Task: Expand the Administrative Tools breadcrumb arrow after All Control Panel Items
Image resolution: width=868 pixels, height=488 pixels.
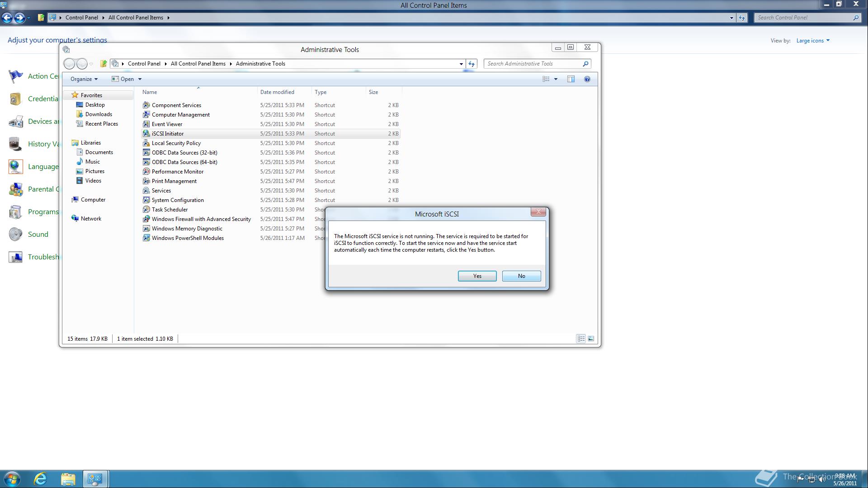Action: (231, 64)
